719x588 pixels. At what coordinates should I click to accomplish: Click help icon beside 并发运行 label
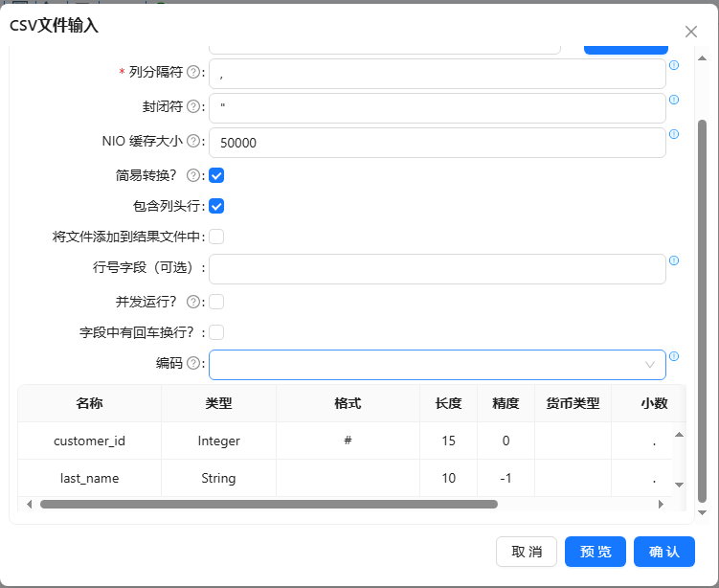[x=193, y=302]
